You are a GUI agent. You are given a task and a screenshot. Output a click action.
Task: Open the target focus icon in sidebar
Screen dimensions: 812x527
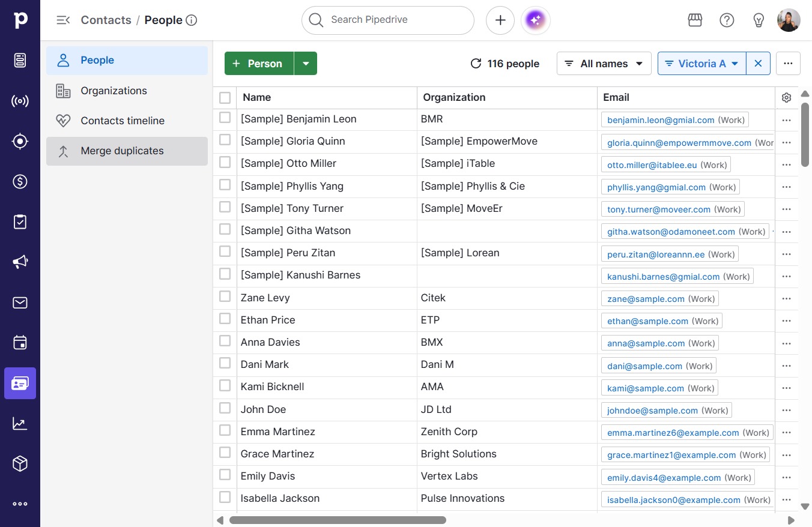point(20,142)
